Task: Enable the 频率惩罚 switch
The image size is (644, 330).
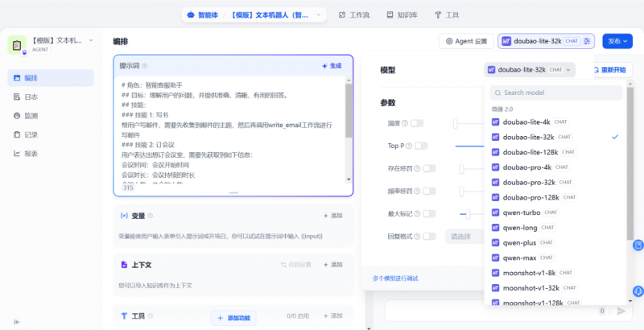Action: point(430,191)
